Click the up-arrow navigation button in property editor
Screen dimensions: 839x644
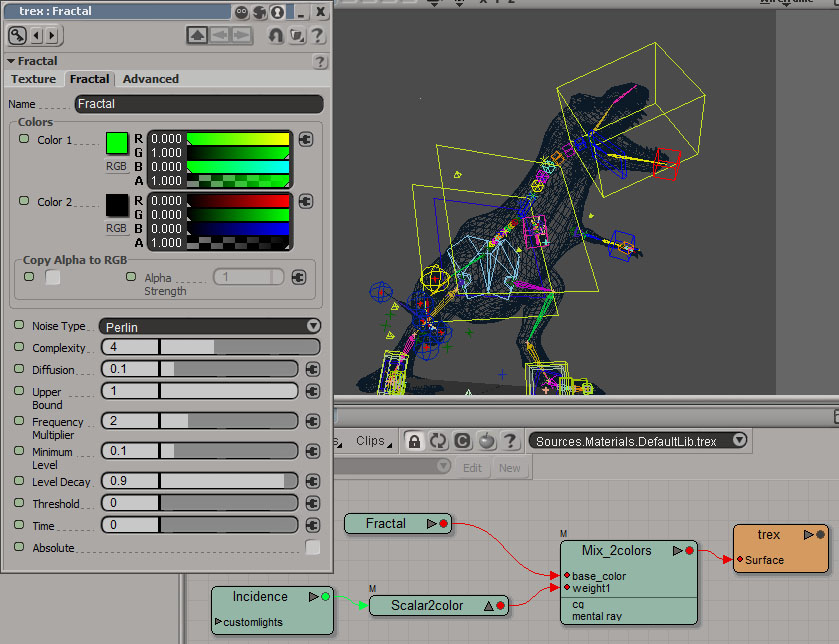tap(197, 35)
